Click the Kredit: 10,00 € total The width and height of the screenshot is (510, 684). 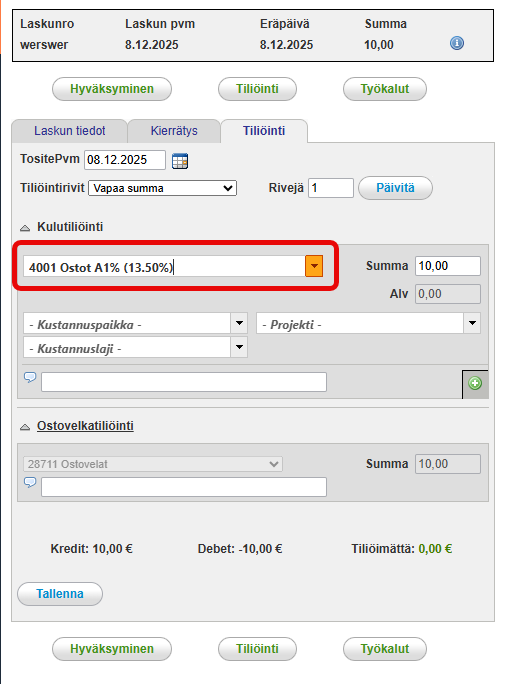click(x=92, y=548)
